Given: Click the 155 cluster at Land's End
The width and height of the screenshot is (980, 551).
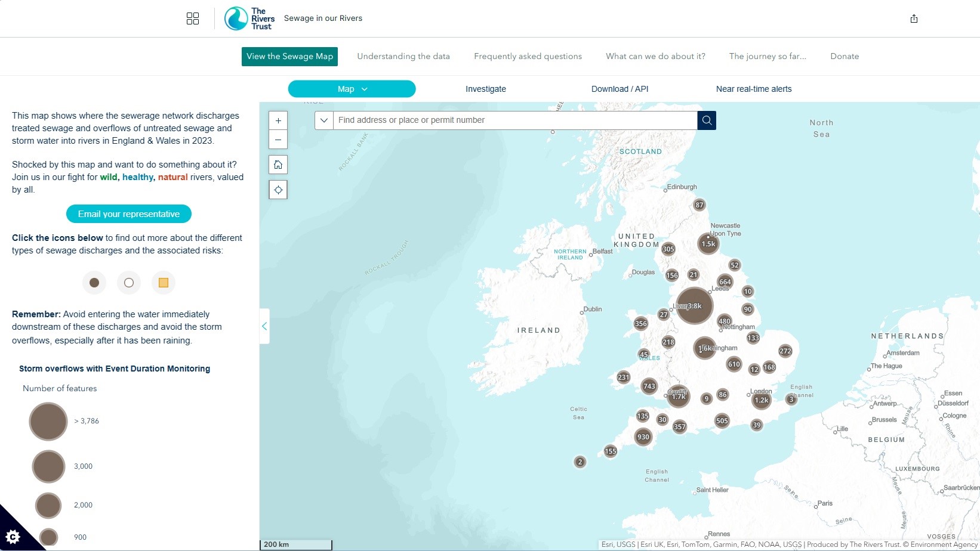Looking at the screenshot, I should [x=611, y=451].
